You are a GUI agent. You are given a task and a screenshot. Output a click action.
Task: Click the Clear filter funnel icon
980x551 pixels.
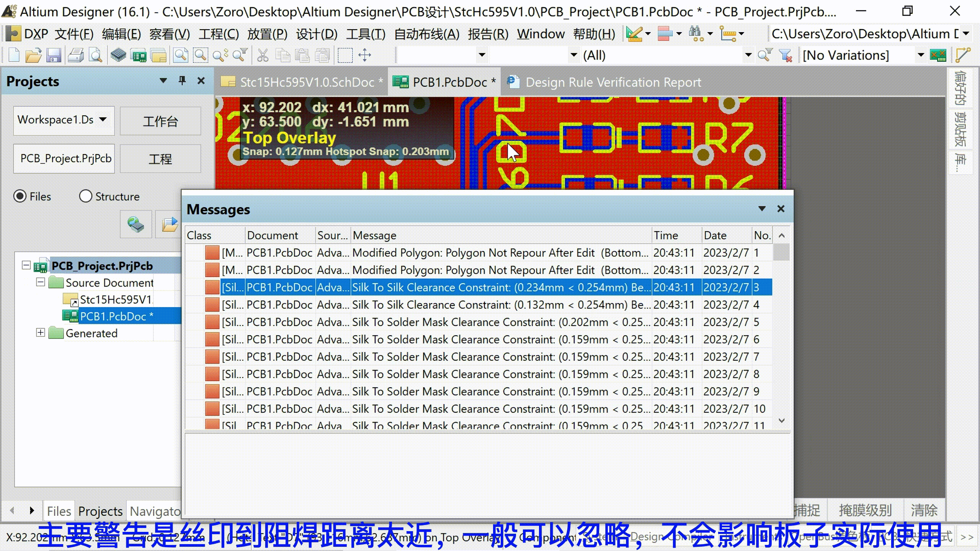point(786,55)
